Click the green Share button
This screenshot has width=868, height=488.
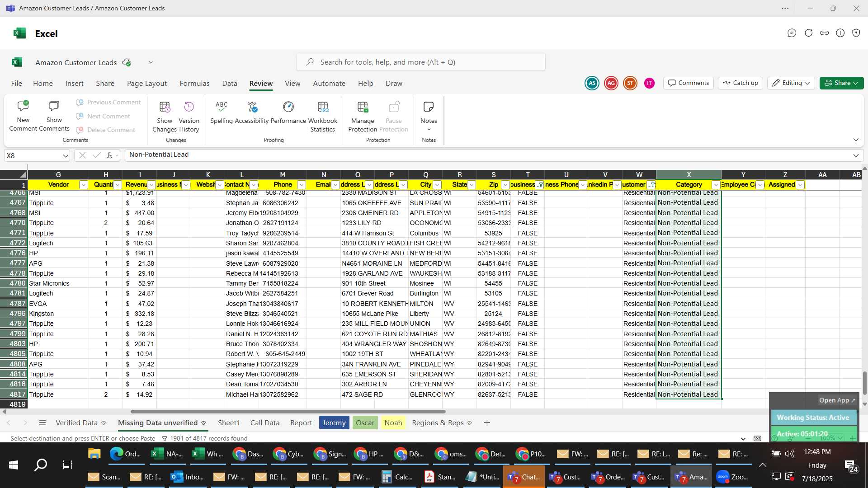841,83
